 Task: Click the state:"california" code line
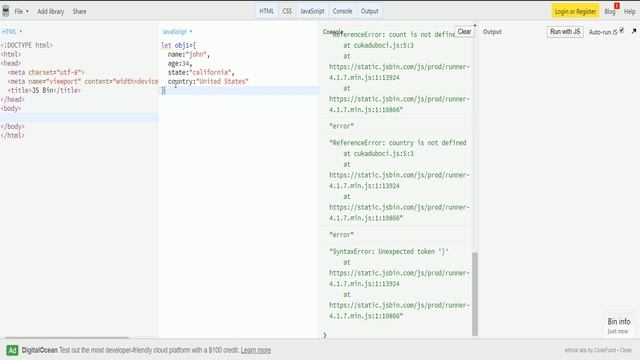pyautogui.click(x=201, y=72)
